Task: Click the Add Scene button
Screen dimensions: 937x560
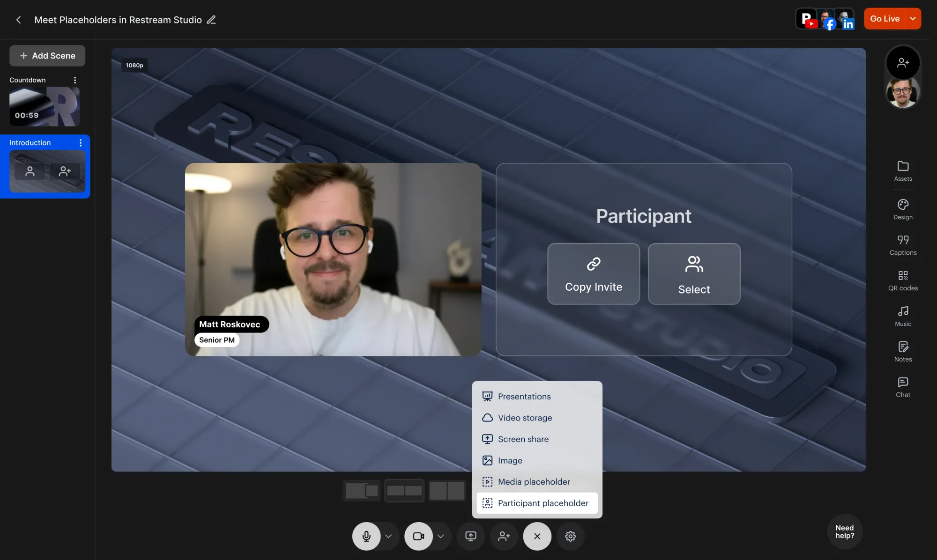Action: tap(47, 56)
